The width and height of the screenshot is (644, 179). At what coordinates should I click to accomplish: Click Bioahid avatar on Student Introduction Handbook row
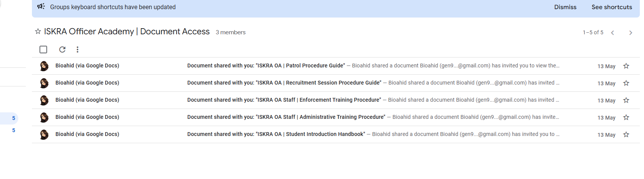44,134
